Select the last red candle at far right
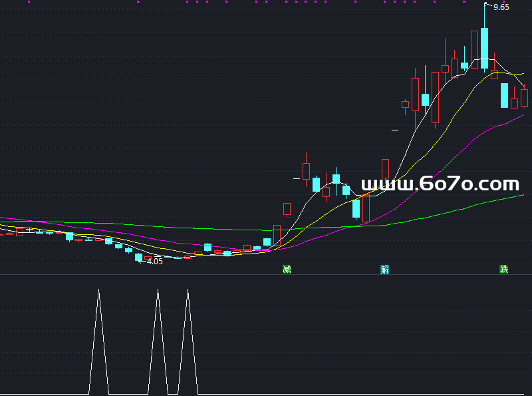This screenshot has width=532, height=396. coord(524,97)
